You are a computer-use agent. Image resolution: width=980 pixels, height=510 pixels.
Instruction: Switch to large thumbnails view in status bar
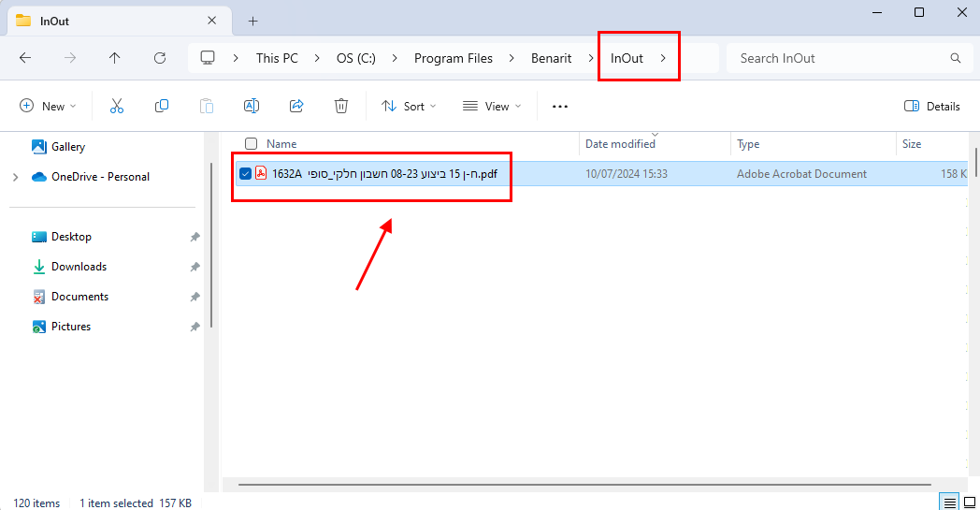tap(970, 503)
